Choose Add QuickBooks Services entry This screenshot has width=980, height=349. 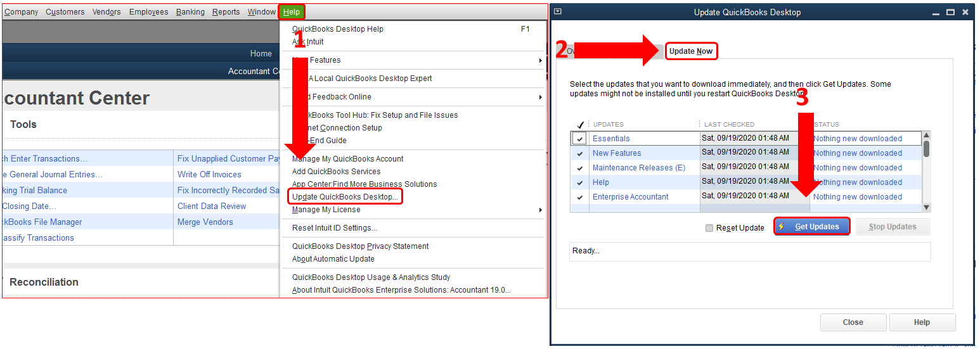click(336, 172)
